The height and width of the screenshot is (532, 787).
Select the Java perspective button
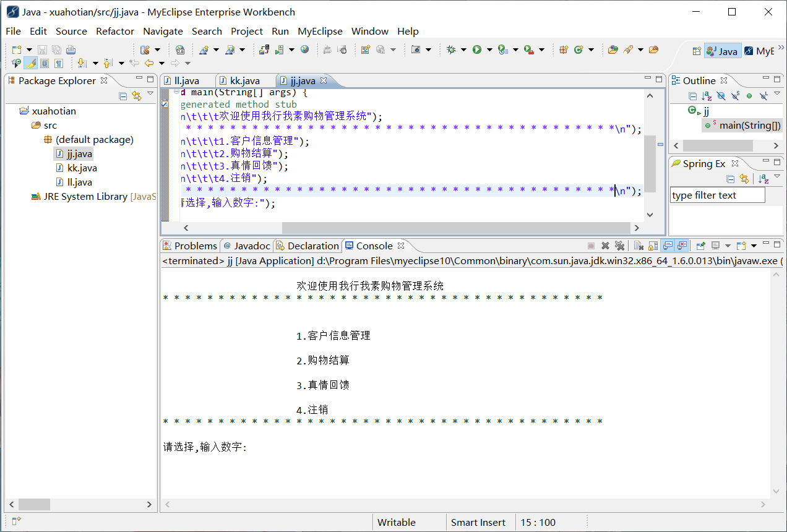(x=722, y=51)
